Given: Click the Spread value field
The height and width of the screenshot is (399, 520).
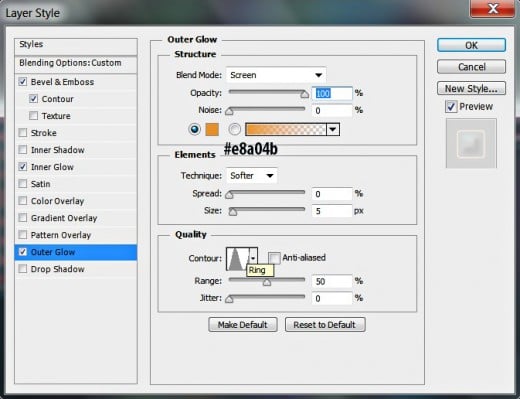Looking at the screenshot, I should pos(332,194).
